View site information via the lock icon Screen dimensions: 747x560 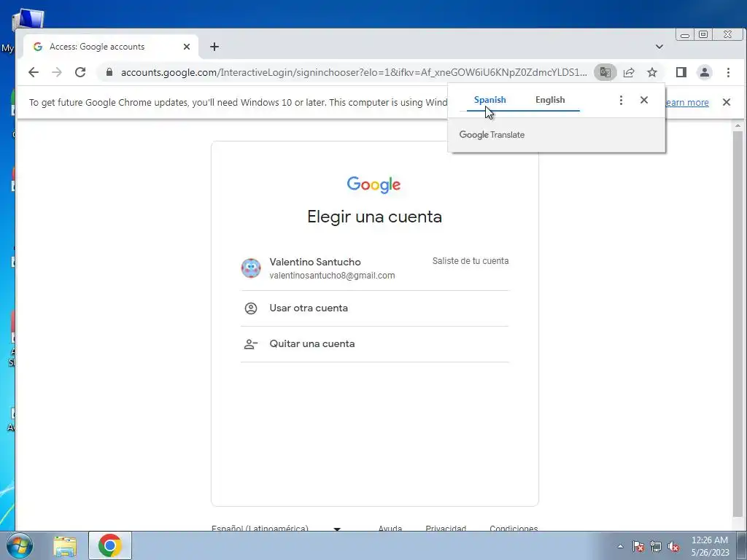pos(109,72)
